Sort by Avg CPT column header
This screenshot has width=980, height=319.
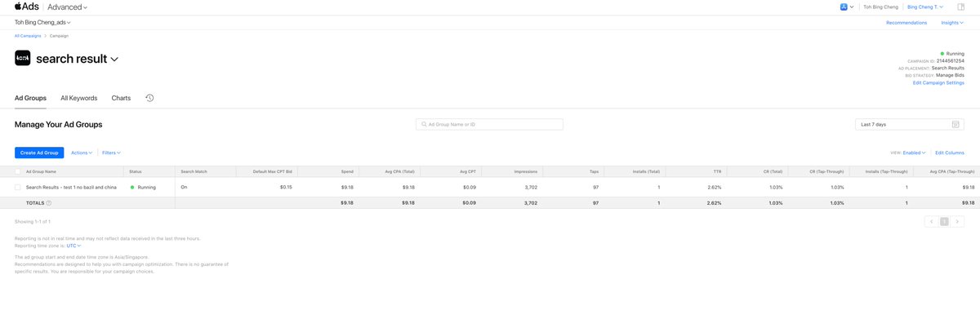pyautogui.click(x=468, y=172)
